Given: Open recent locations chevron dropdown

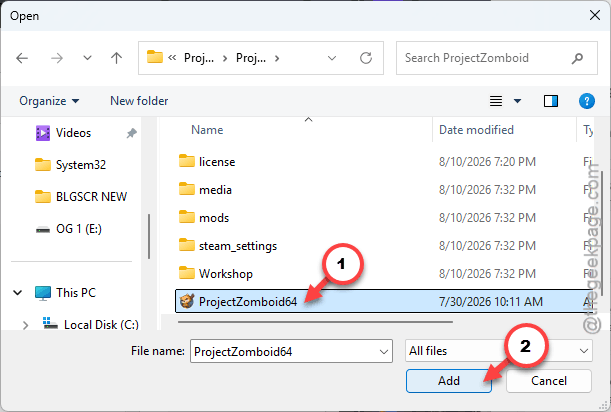Looking at the screenshot, I should [87, 58].
